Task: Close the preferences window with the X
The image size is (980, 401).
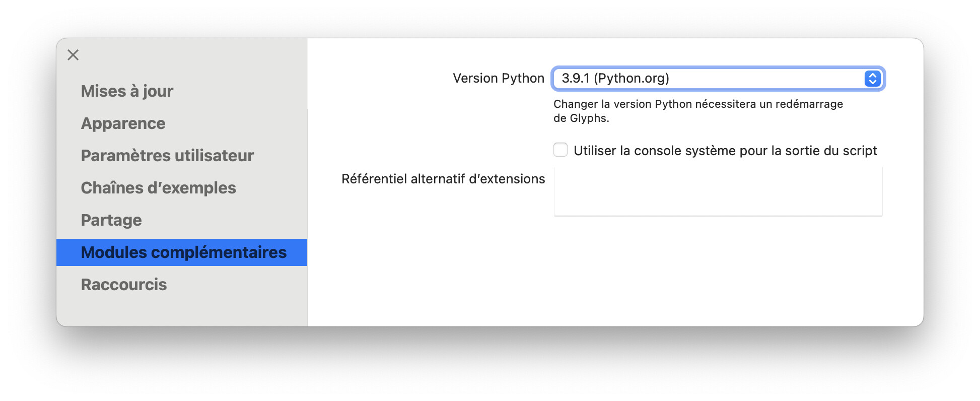Action: pos(73,55)
